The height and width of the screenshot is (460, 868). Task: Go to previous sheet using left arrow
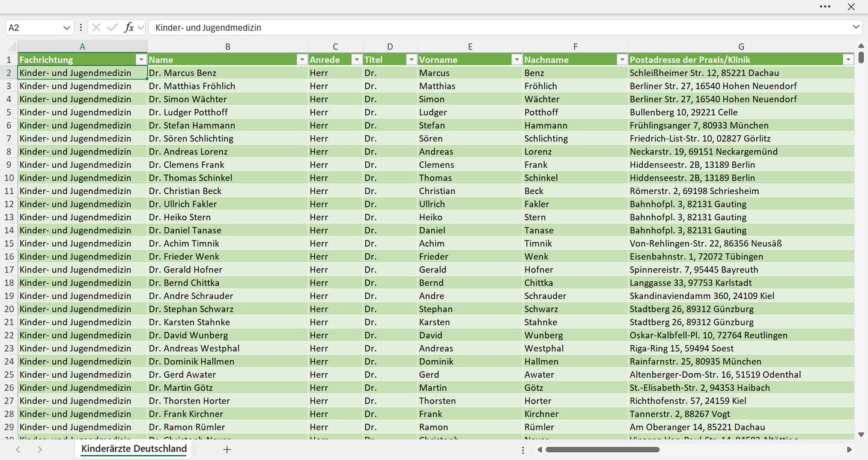coord(18,449)
